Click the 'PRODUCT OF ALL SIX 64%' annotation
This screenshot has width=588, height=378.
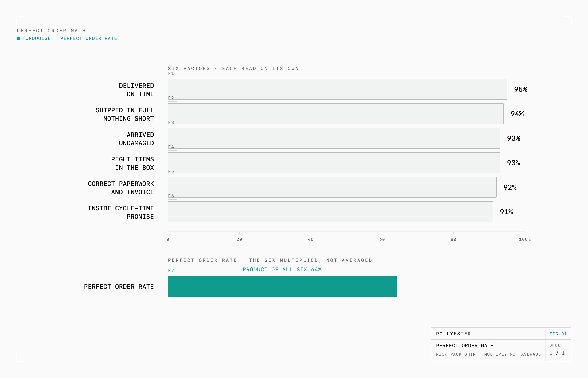(282, 269)
